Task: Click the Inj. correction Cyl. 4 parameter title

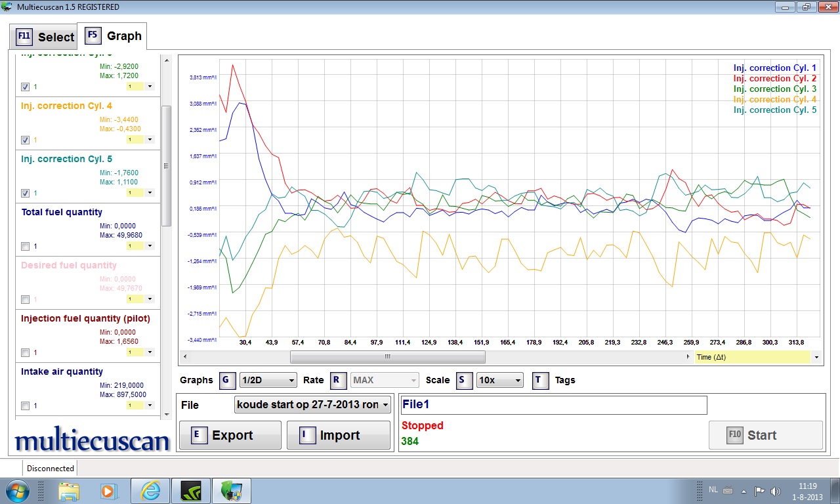Action: click(66, 106)
